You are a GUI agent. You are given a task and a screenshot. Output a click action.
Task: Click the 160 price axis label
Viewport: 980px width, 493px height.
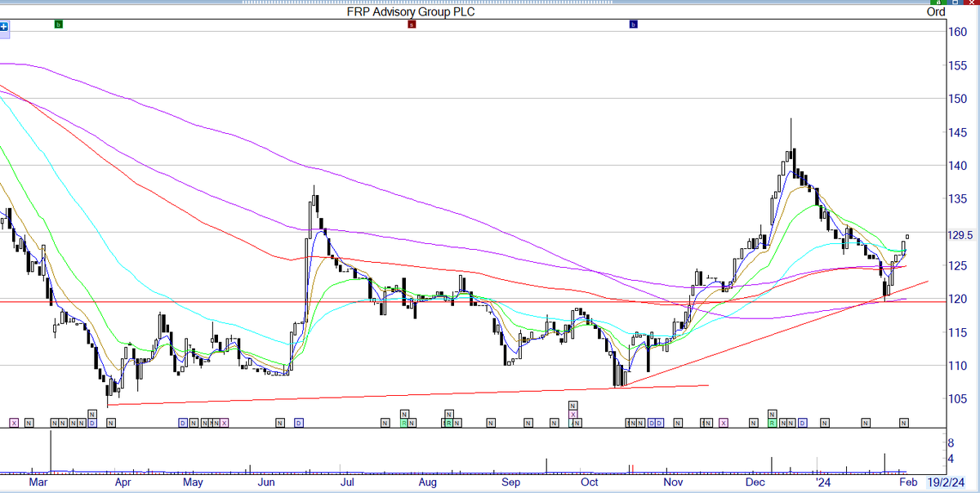[958, 32]
